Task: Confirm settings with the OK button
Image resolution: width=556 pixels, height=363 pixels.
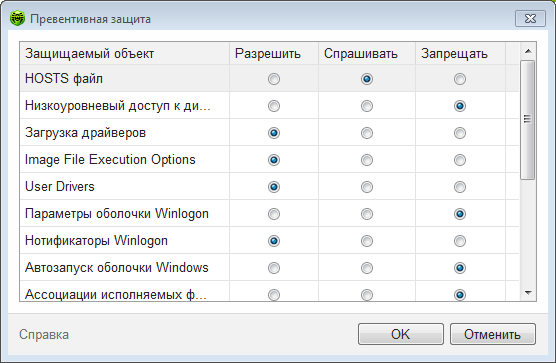Action: tap(401, 334)
